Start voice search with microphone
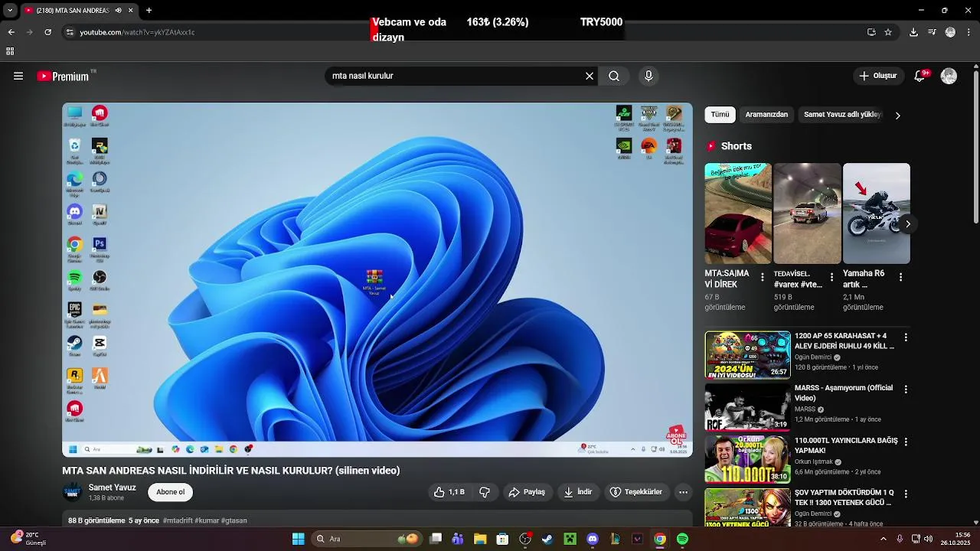 (648, 76)
